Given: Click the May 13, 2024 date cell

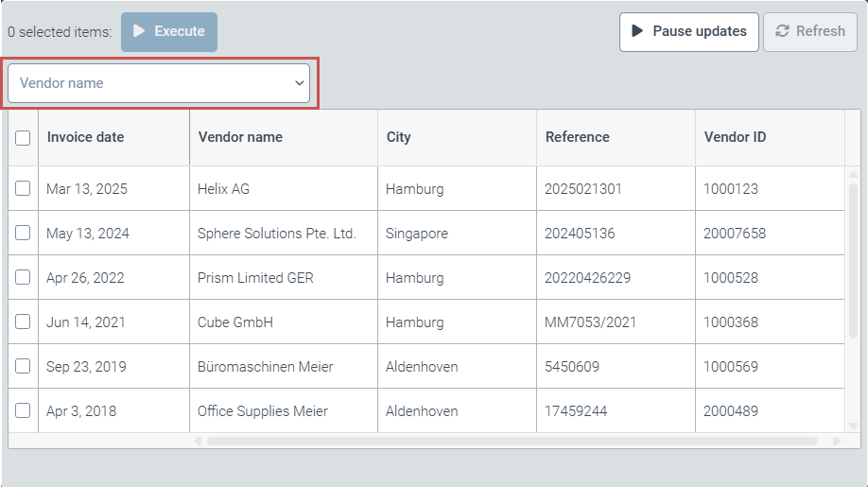Looking at the screenshot, I should pyautogui.click(x=113, y=233).
